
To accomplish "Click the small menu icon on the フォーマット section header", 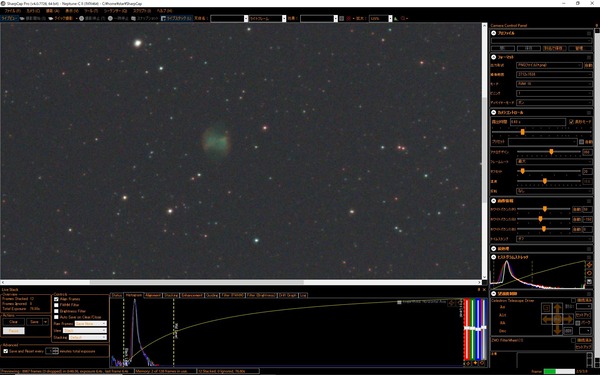I will (x=589, y=57).
